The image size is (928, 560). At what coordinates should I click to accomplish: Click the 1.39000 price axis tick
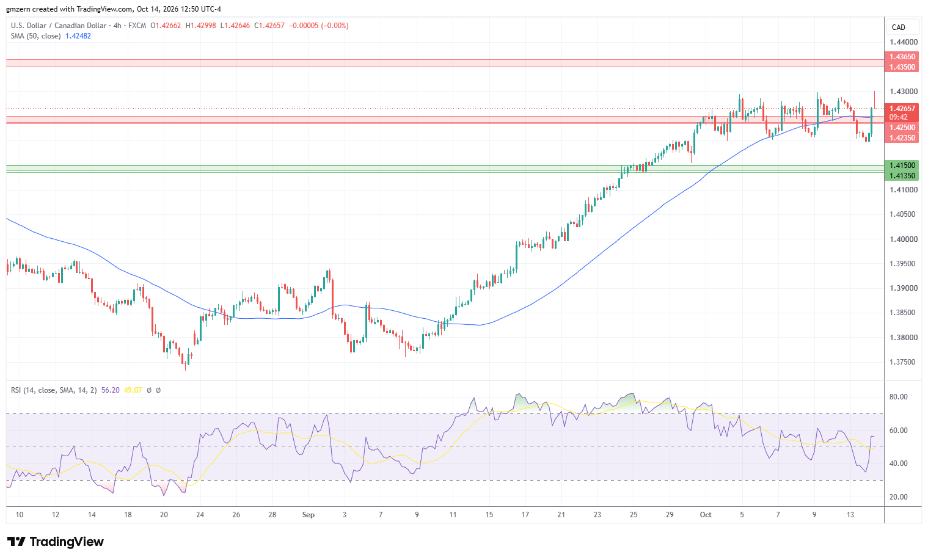(x=903, y=288)
